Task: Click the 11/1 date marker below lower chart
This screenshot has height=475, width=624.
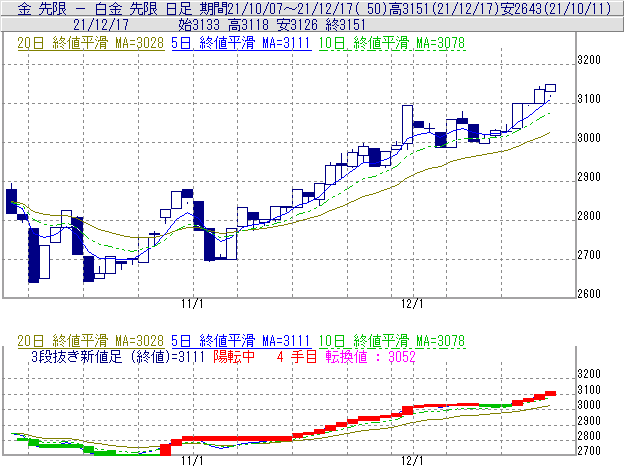Action: pos(192,461)
